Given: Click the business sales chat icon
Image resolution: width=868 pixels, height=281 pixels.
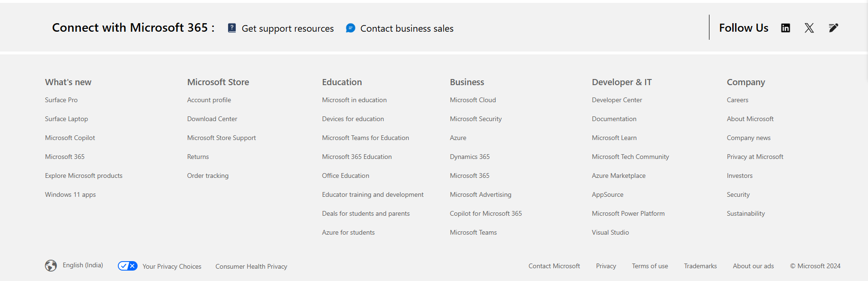Looking at the screenshot, I should click(350, 28).
